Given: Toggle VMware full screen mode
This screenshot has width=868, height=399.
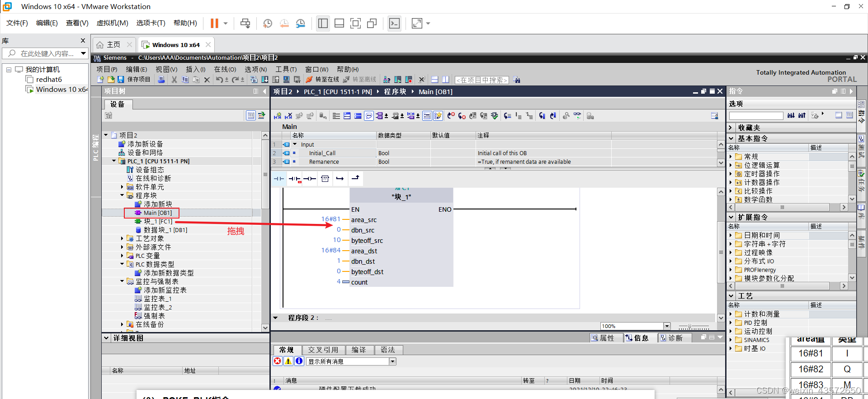Looking at the screenshot, I should (355, 24).
